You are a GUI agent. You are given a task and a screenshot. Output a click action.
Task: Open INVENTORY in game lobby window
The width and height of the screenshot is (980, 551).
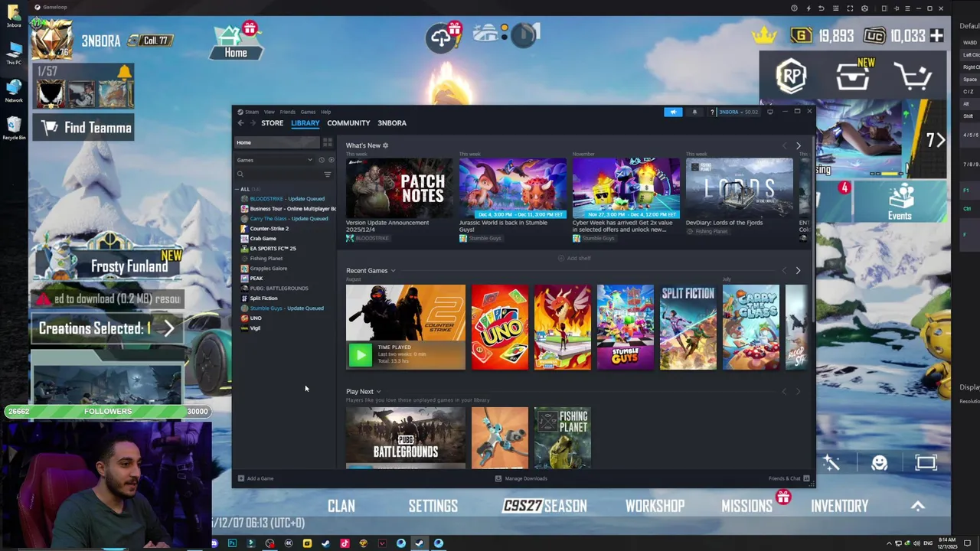point(839,506)
